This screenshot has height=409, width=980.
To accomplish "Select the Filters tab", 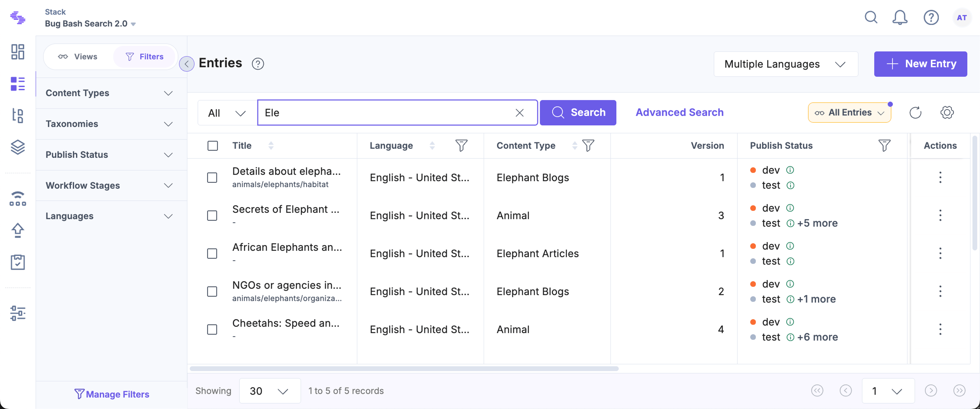I will click(x=144, y=57).
